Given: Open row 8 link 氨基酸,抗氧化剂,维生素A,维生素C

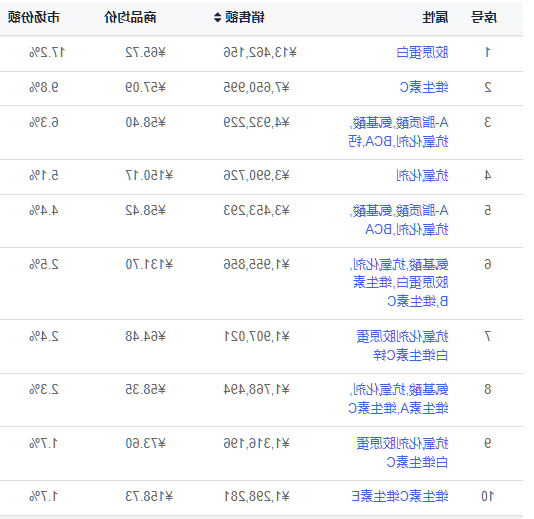Looking at the screenshot, I should click(398, 398).
